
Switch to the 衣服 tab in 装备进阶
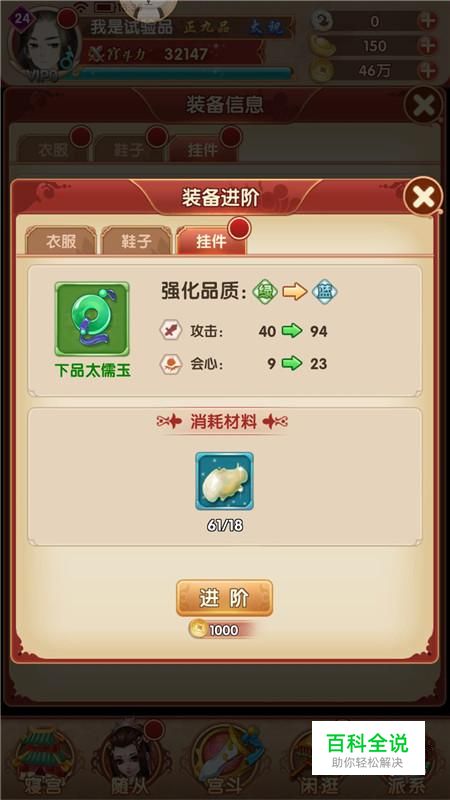[x=61, y=240]
